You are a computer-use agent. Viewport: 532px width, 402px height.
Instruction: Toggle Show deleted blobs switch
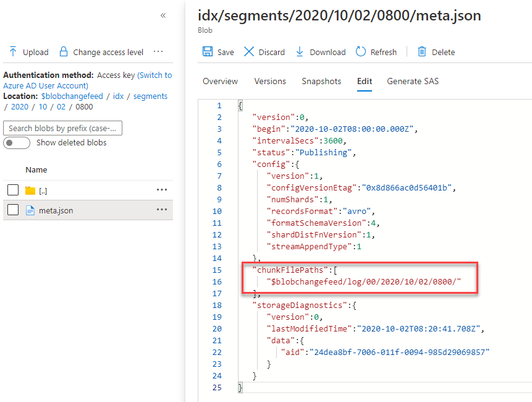point(17,143)
